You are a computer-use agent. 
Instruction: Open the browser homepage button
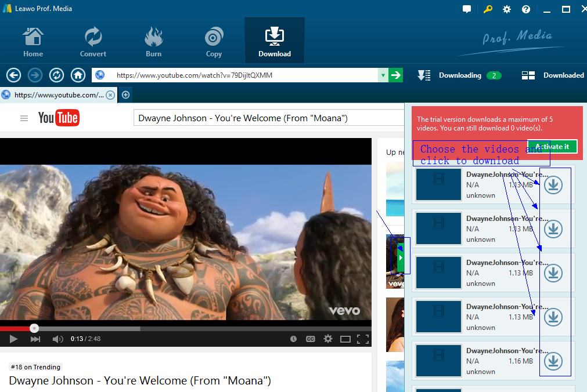click(78, 75)
